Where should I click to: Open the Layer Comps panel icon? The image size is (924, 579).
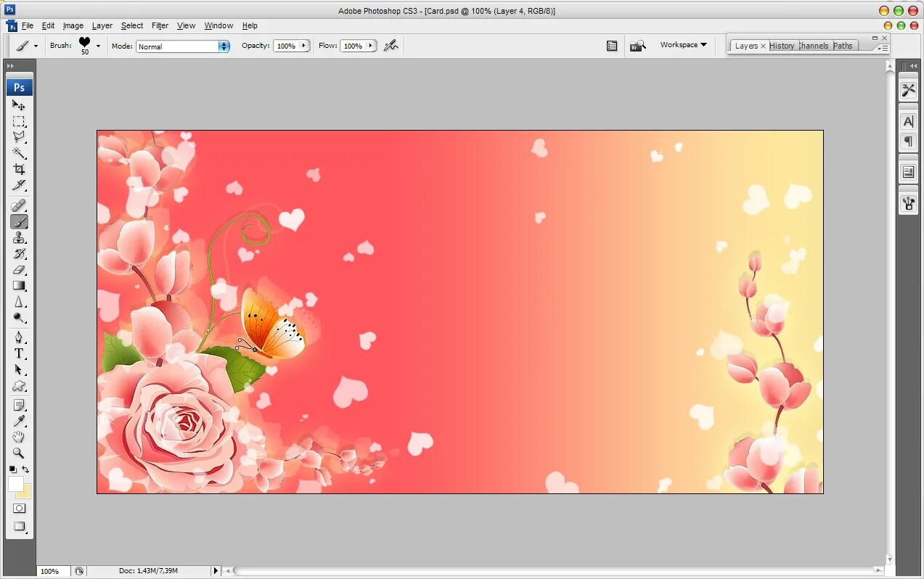click(908, 172)
